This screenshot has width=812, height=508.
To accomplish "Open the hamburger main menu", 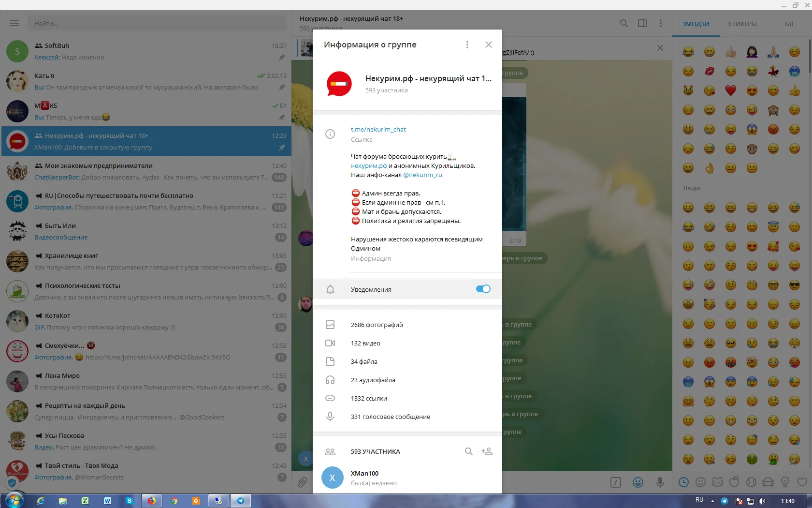I will tap(14, 23).
